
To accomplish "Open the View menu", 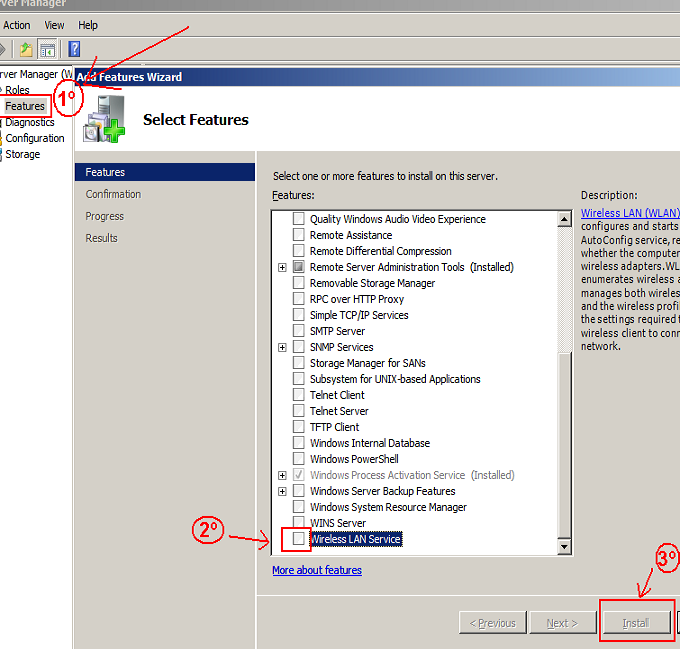I will tap(54, 25).
